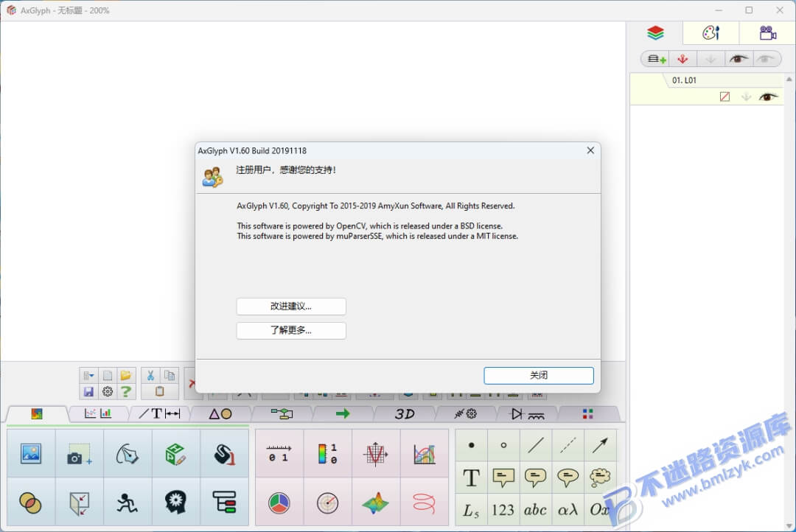Switch to the diode and inductor circuit tab

527,413
